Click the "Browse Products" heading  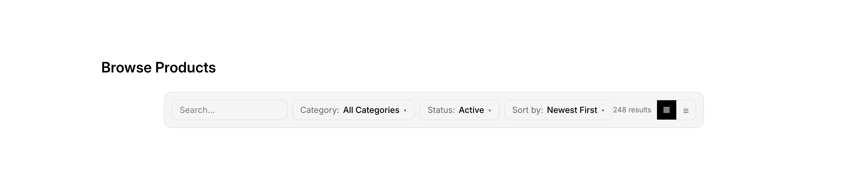(158, 68)
